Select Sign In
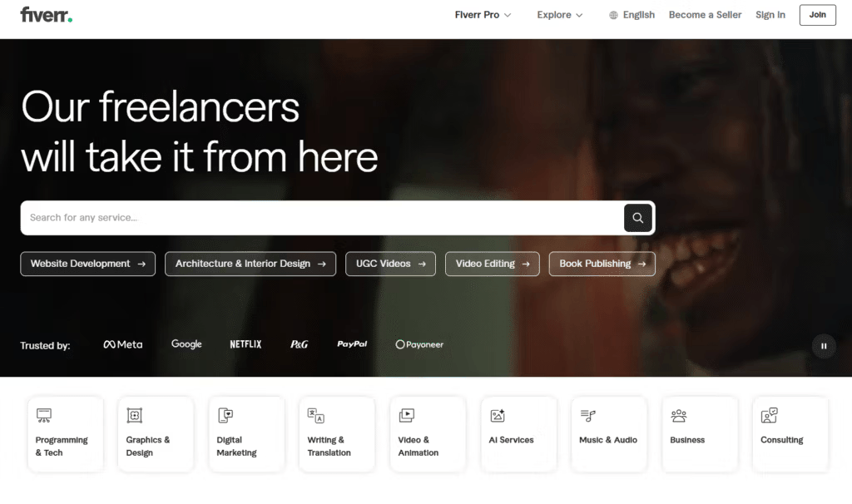Viewport: 852px width, 504px height. click(x=770, y=14)
